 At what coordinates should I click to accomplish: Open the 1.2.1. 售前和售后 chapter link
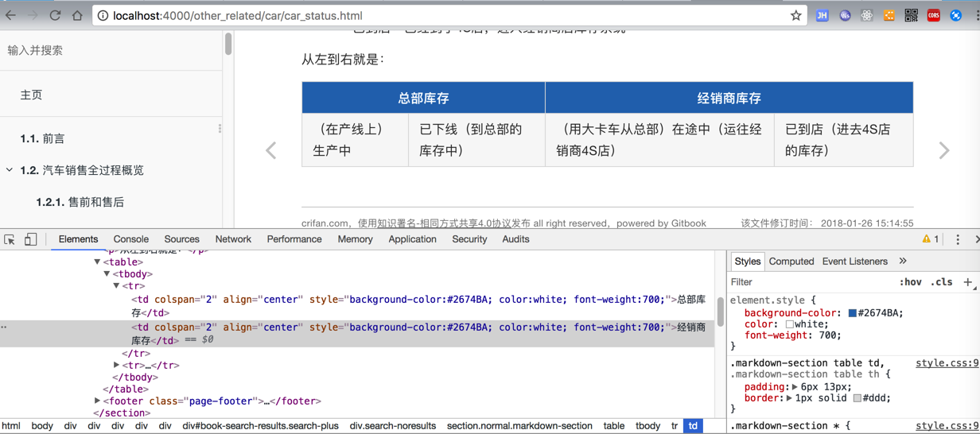click(x=80, y=202)
